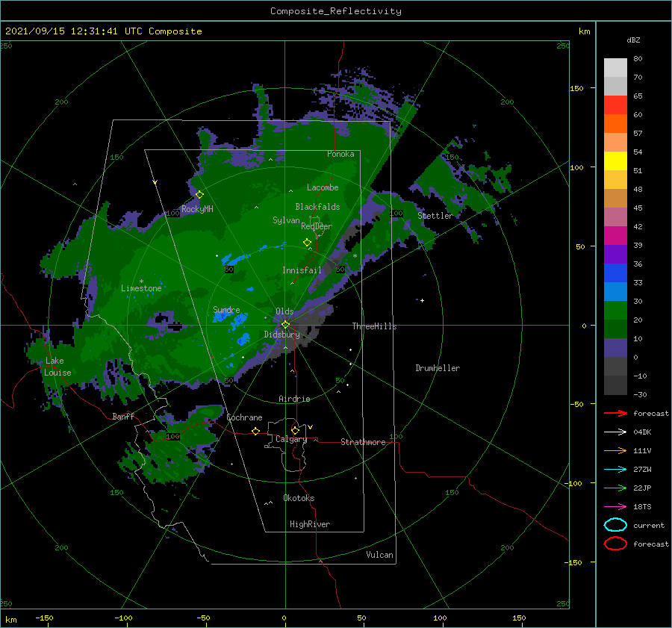Click the red forecast ellipse legend icon
The height and width of the screenshot is (628, 672).
coord(615,544)
